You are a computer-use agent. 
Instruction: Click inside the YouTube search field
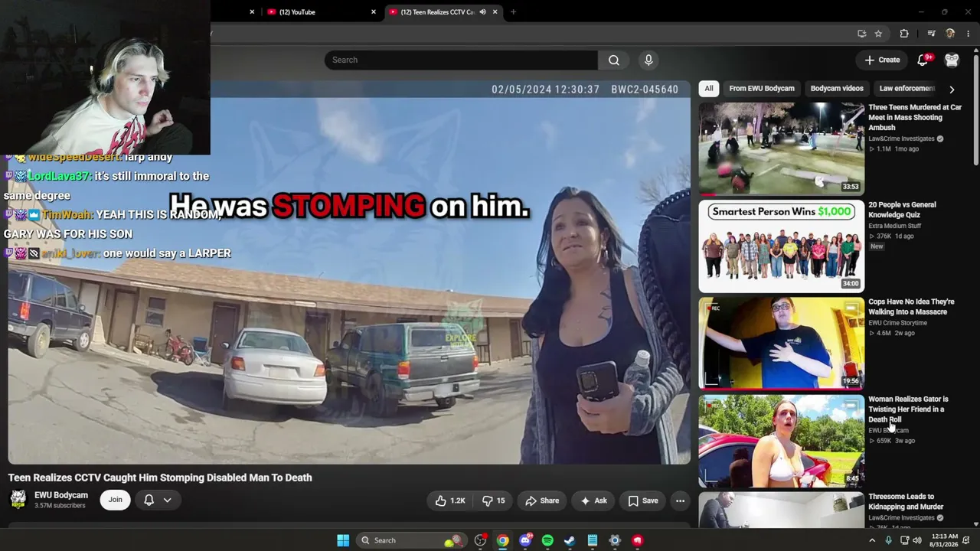(x=461, y=60)
